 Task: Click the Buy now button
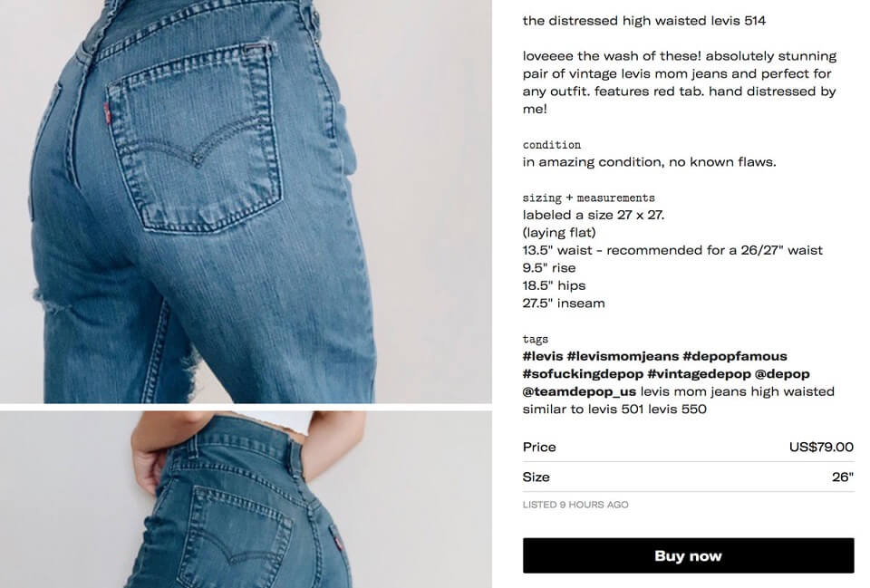688,555
